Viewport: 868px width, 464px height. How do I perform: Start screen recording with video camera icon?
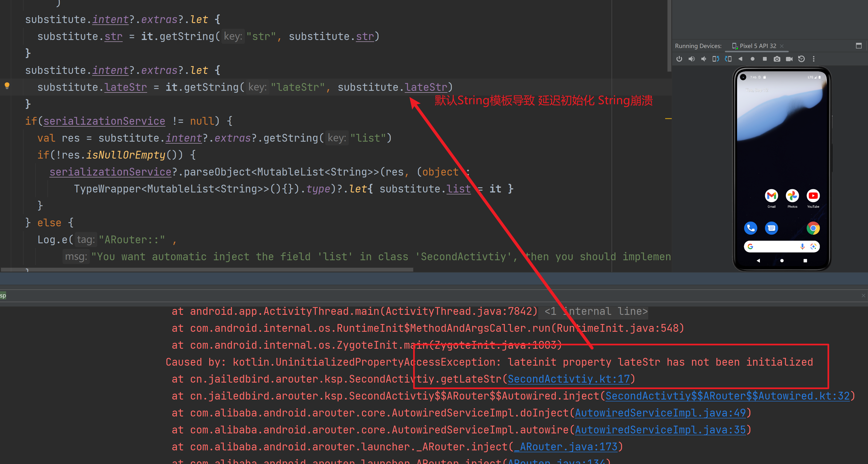pos(789,59)
